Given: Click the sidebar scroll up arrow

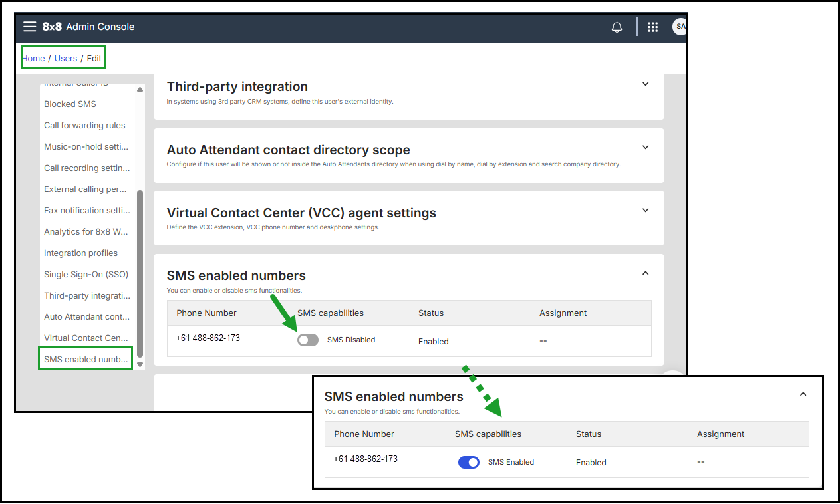Looking at the screenshot, I should coord(140,88).
